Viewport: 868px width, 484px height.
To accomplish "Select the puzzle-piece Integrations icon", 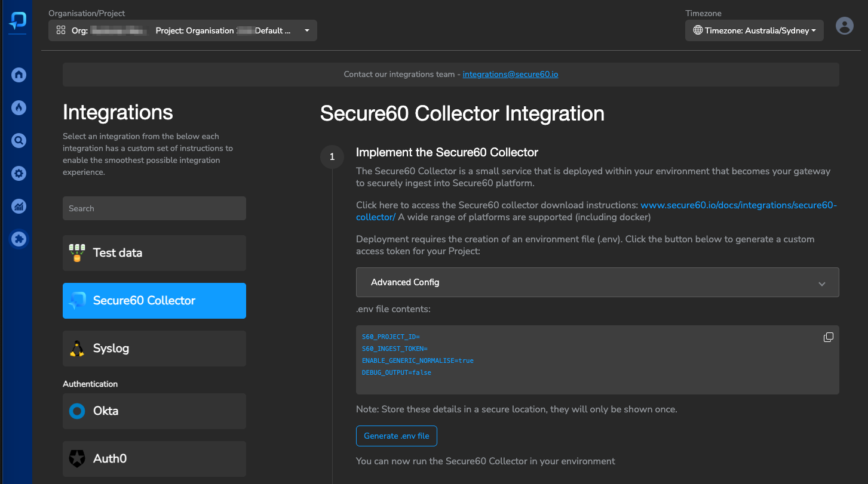I will coord(19,239).
